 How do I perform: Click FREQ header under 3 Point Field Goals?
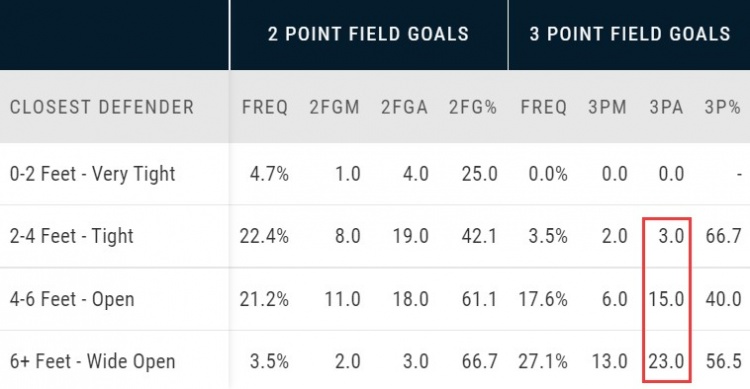pos(544,107)
